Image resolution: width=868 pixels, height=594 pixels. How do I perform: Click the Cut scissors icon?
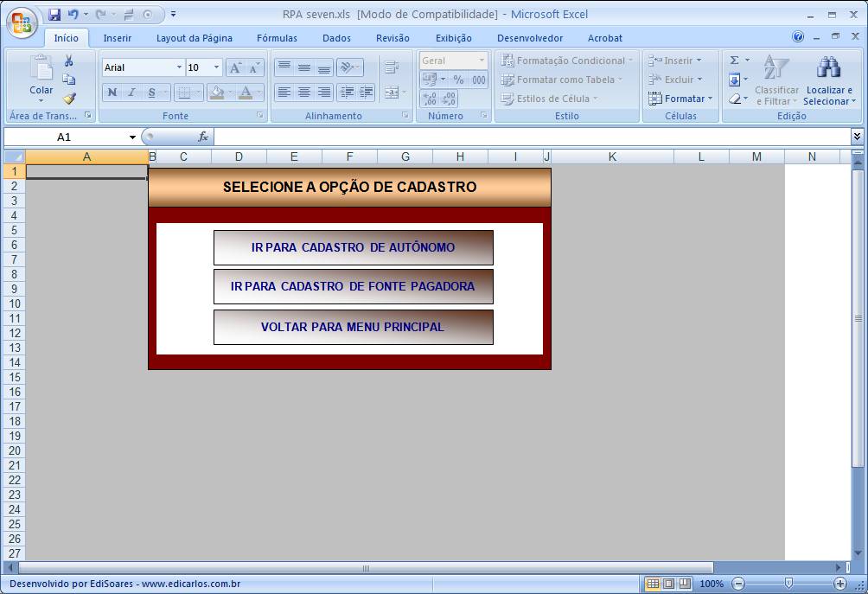tap(69, 61)
